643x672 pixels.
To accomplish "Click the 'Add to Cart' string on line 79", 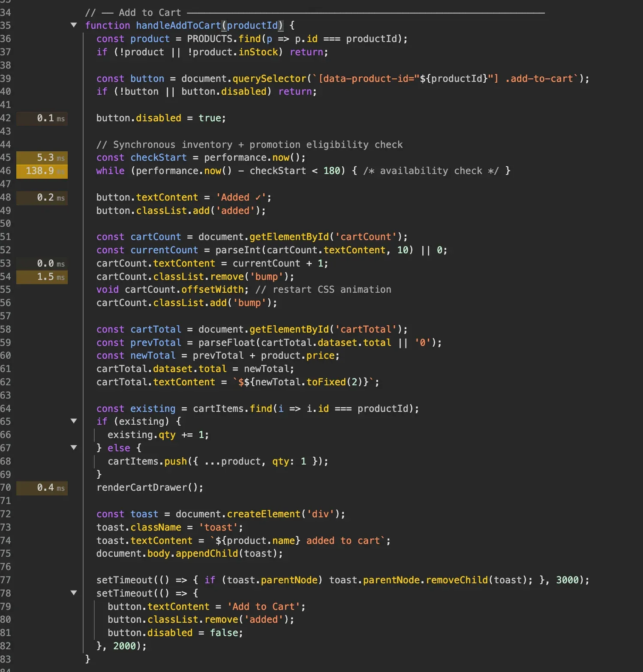I will click(264, 607).
